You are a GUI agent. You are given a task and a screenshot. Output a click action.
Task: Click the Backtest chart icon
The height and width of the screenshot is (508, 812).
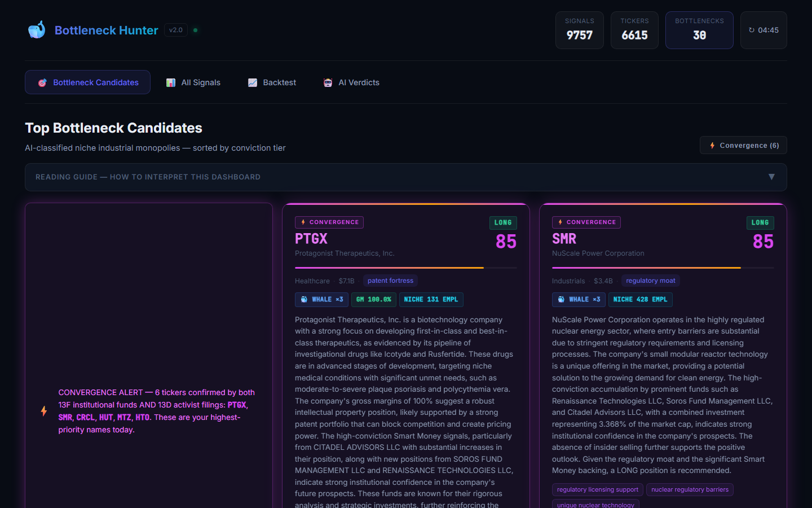(253, 83)
